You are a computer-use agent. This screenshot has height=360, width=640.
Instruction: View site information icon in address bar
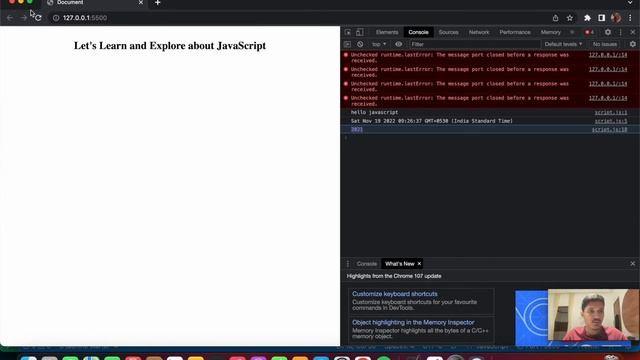pos(56,18)
